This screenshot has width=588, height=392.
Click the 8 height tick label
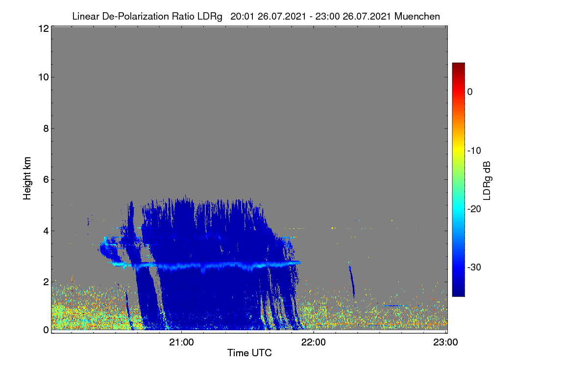(46, 128)
